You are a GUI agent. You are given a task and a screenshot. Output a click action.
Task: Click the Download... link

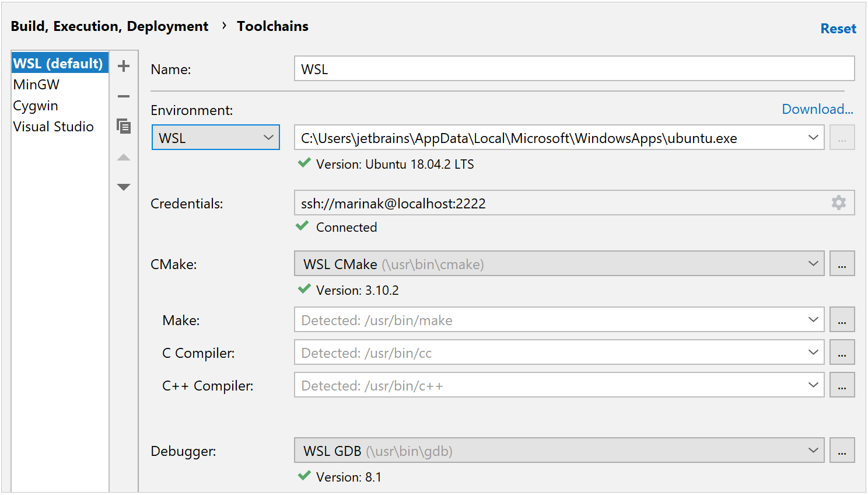[x=817, y=109]
